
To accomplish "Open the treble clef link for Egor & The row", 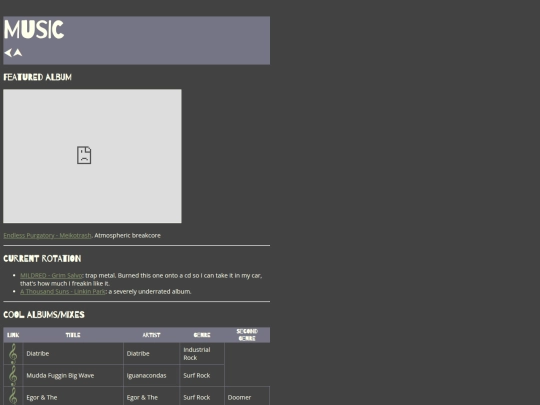I will click(x=13, y=396).
